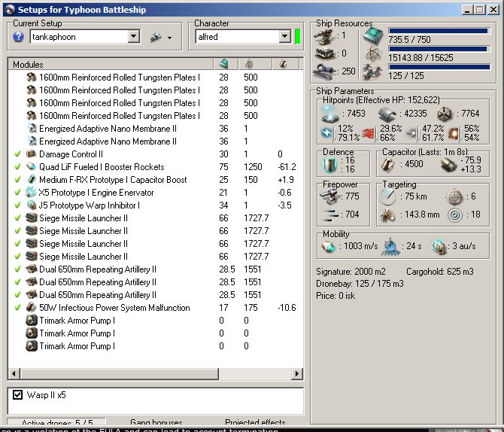
Task: Click the powergrid column header icon
Action: pyautogui.click(x=249, y=64)
